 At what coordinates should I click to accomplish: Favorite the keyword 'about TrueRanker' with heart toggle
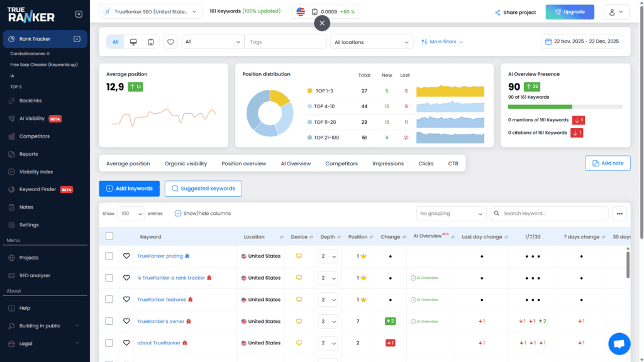click(x=127, y=343)
